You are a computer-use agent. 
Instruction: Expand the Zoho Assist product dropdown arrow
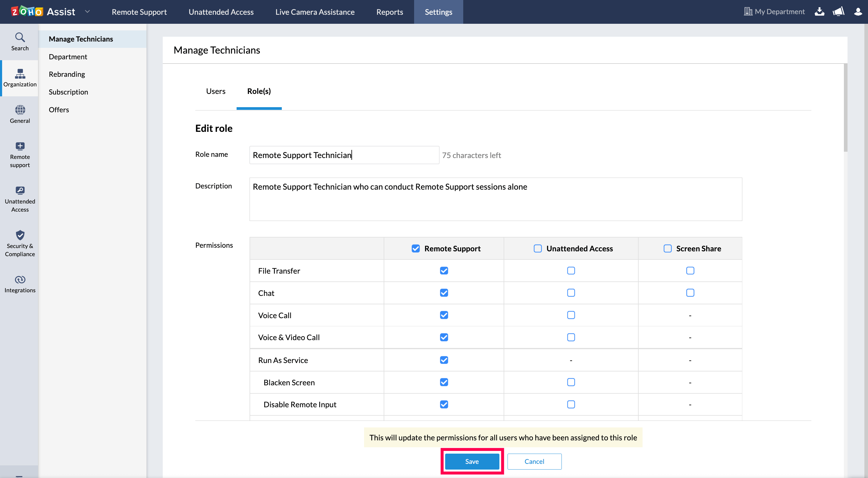(87, 12)
